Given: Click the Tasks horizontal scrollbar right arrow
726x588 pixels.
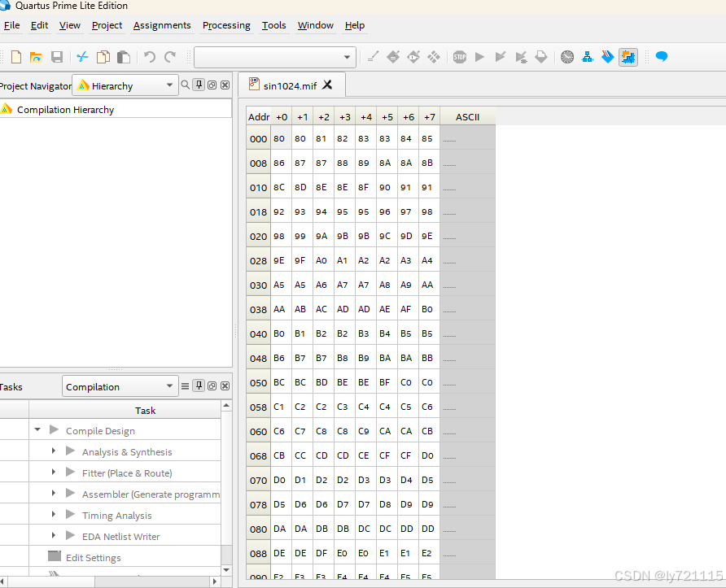Looking at the screenshot, I should 214,581.
